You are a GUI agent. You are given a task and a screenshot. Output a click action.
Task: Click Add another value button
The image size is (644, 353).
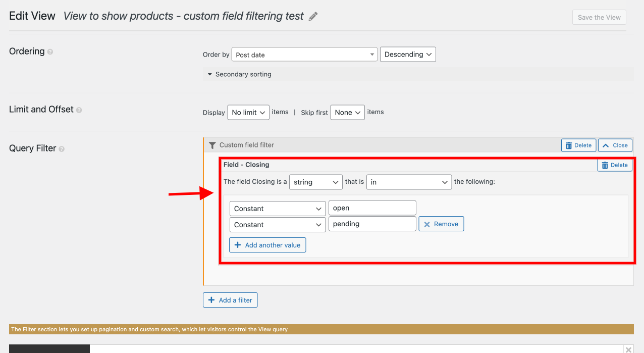267,244
